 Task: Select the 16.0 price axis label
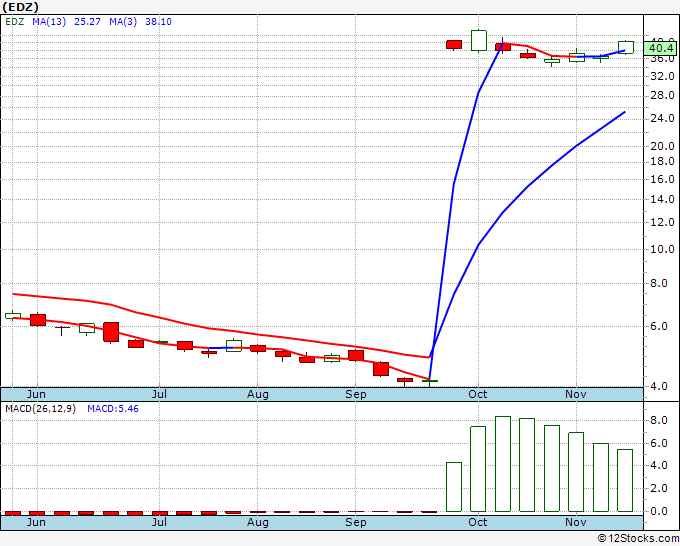pos(662,179)
